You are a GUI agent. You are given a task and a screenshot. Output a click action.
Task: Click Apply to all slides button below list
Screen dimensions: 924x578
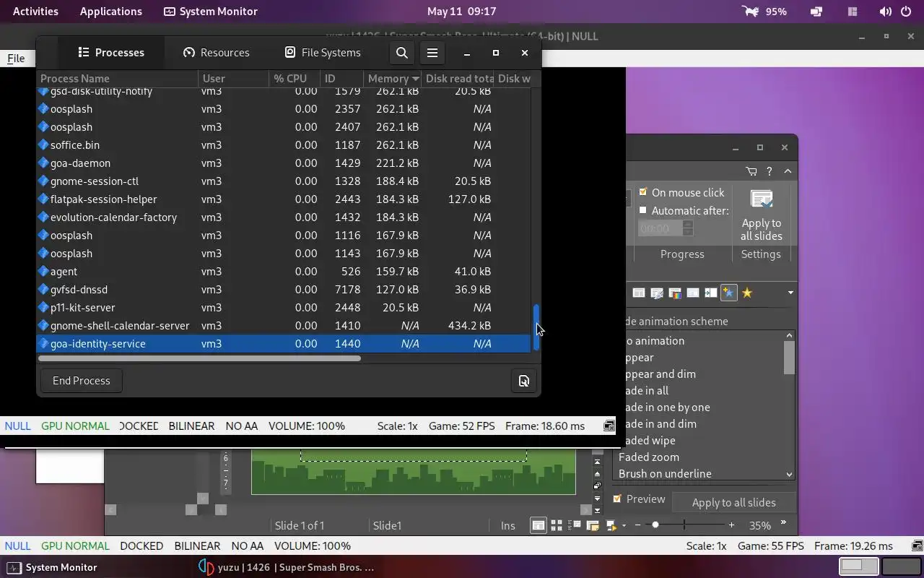(x=733, y=502)
